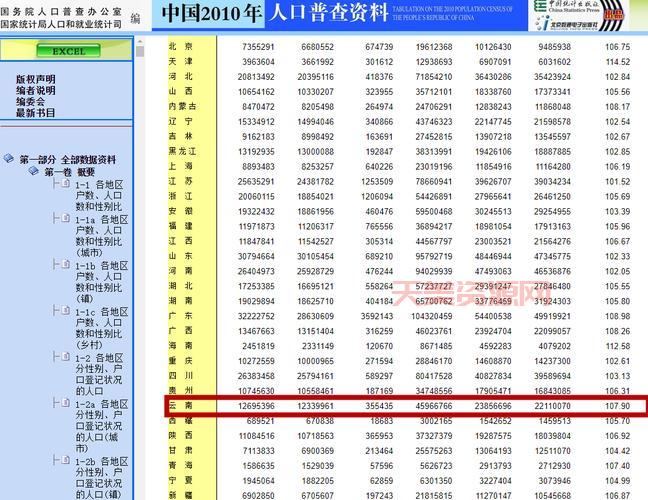Select the 广东 row label

click(x=181, y=316)
